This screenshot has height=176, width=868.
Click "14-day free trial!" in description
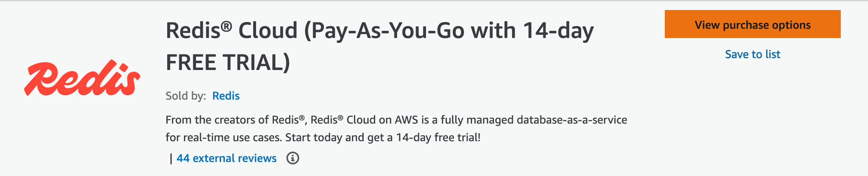click(x=438, y=138)
